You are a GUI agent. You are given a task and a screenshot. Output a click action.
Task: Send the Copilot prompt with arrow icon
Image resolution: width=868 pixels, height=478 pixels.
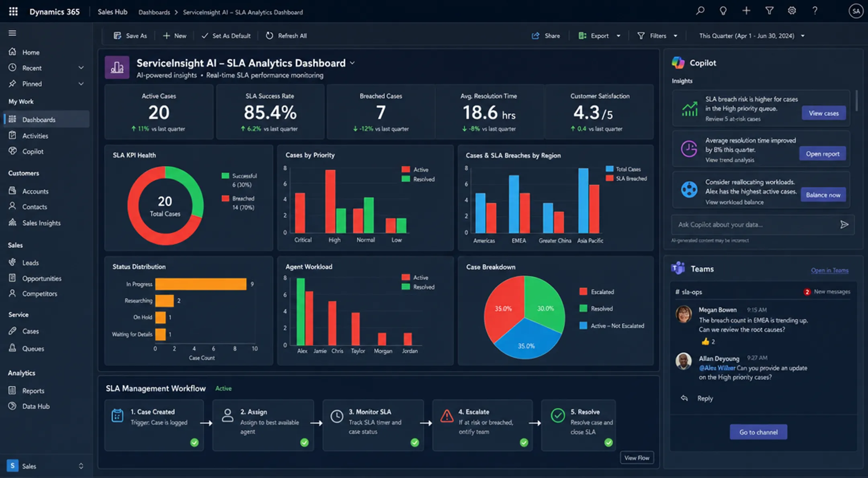coord(844,225)
